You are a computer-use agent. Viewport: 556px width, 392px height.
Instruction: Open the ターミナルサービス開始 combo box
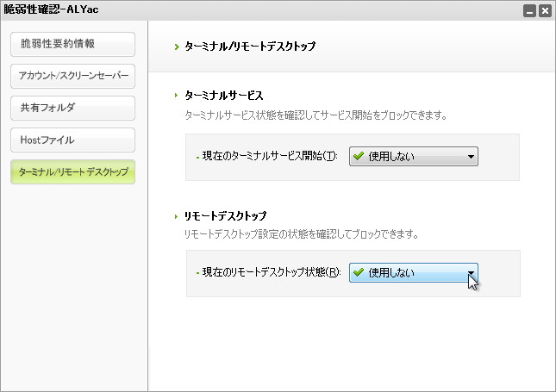413,157
